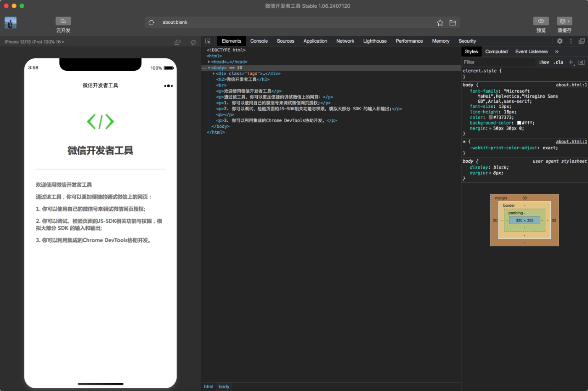Toggle the :hov element state panel
Viewport: 588px width, 391px height.
click(544, 62)
